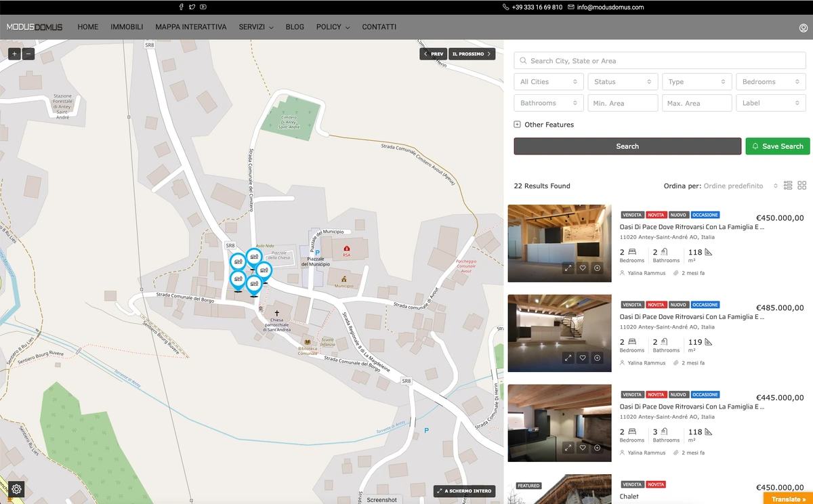Image resolution: width=813 pixels, height=504 pixels.
Task: Click the topmost blue property map marker
Action: [x=254, y=258]
